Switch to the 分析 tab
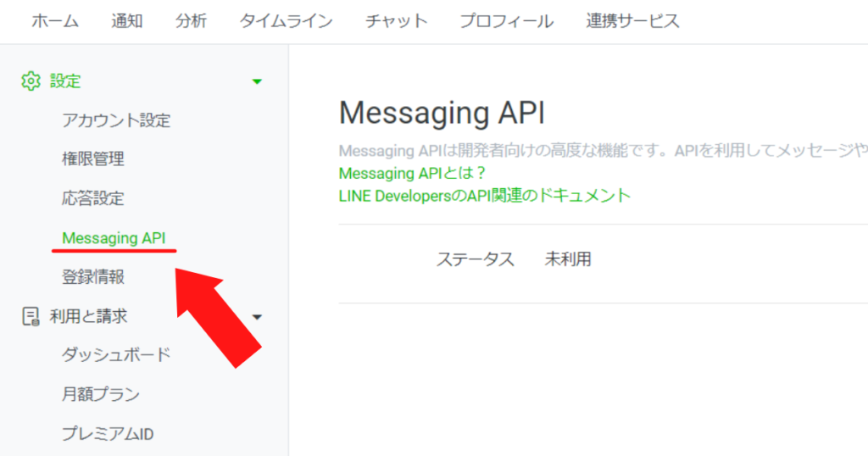Screen dimensions: 868x456 point(191,21)
